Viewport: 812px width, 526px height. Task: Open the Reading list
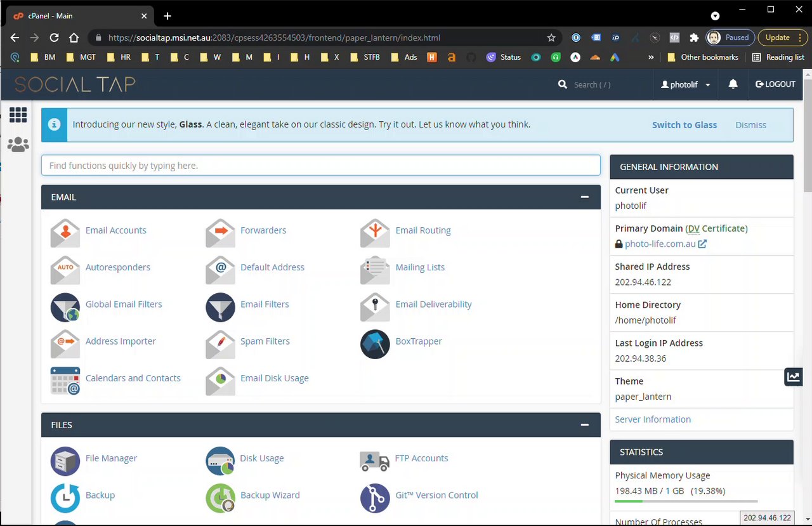tap(778, 57)
